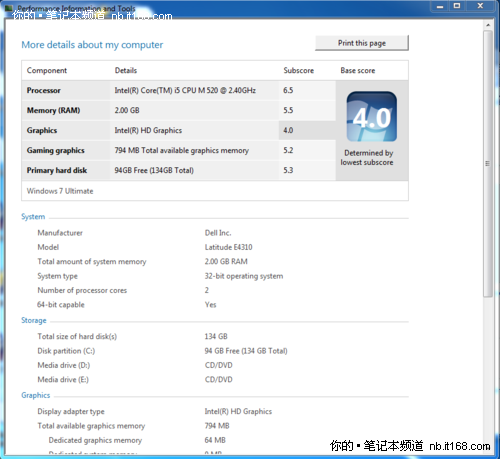Click the Base score column header
This screenshot has width=500, height=459.
click(x=358, y=70)
